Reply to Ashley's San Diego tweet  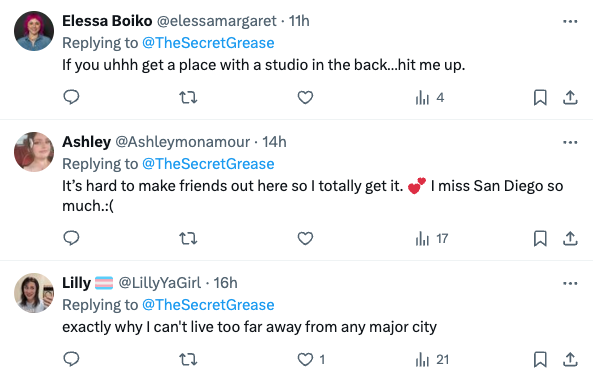click(x=71, y=238)
